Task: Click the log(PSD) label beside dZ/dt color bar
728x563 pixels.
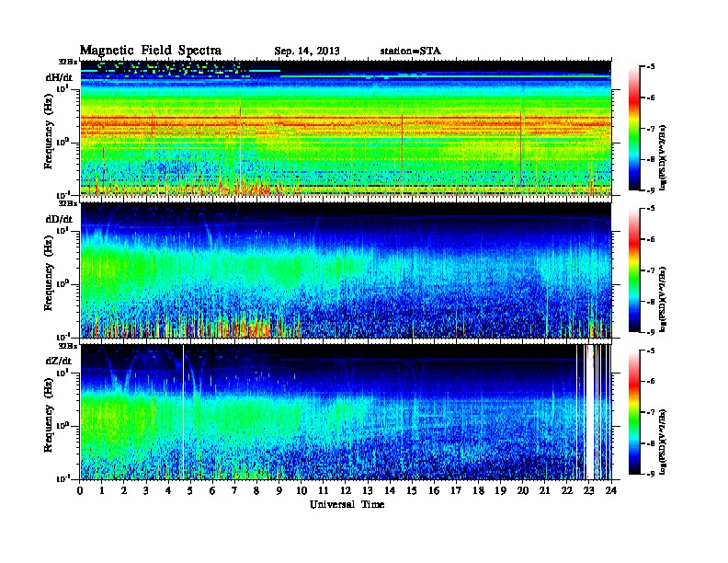Action: (663, 442)
